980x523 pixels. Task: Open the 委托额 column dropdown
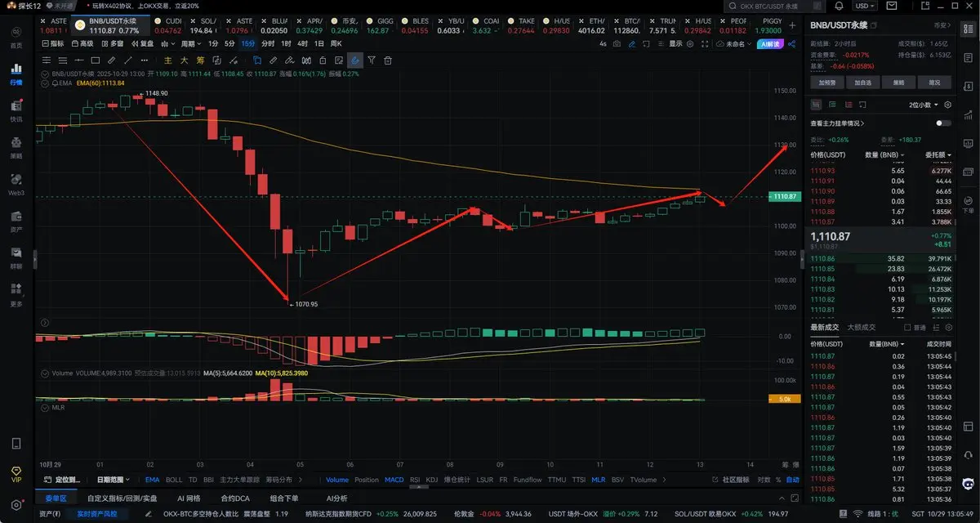tap(937, 154)
